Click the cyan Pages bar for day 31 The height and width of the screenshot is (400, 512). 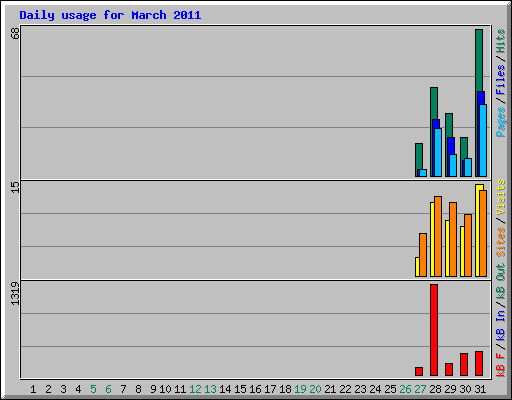coord(483,140)
